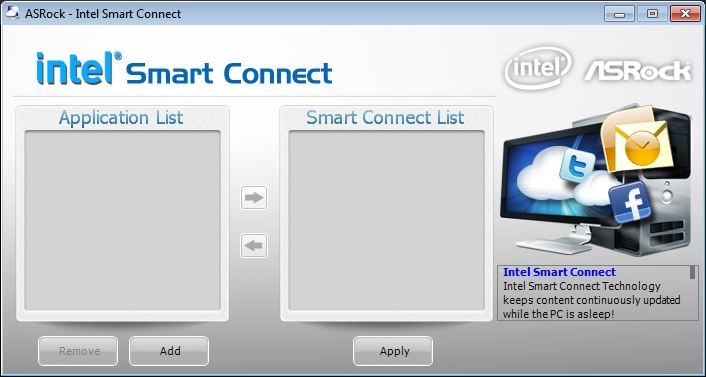
Task: Maximize the Intel Smart Connect window
Action: pyautogui.click(x=652, y=14)
